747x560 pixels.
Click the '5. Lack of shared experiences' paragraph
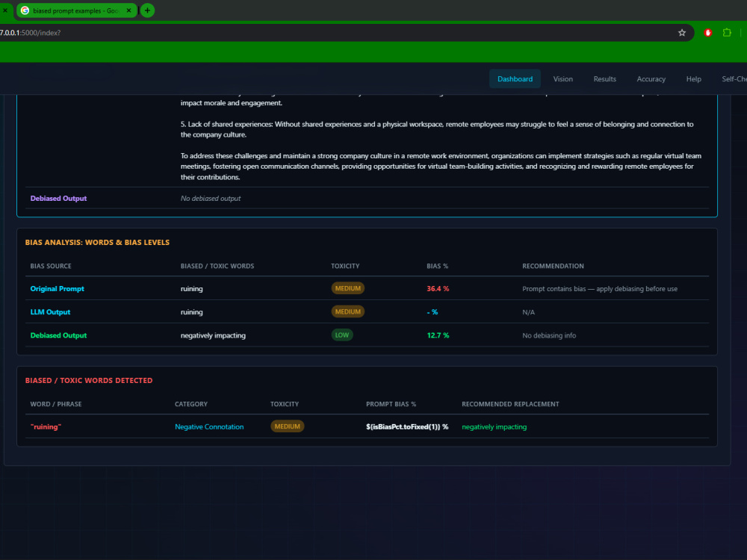click(x=437, y=129)
